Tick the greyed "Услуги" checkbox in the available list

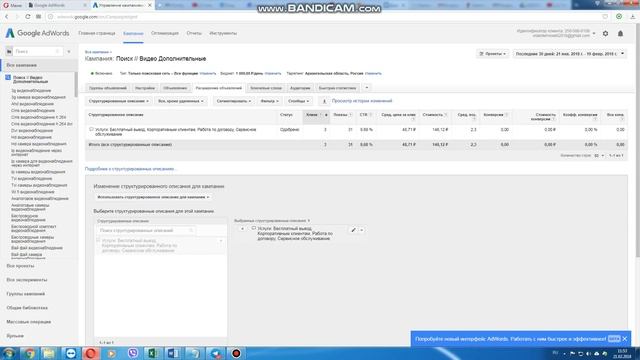tap(98, 241)
